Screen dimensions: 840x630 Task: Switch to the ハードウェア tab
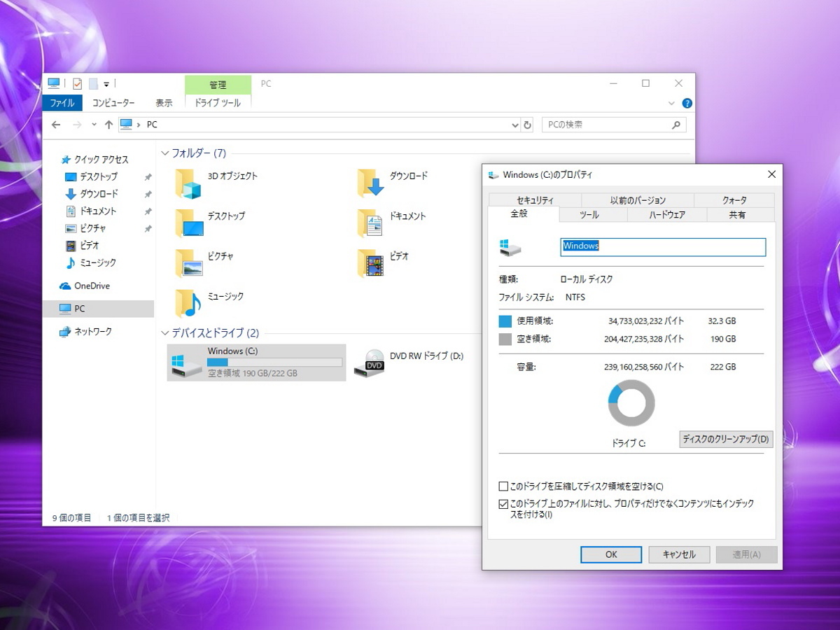pyautogui.click(x=666, y=215)
